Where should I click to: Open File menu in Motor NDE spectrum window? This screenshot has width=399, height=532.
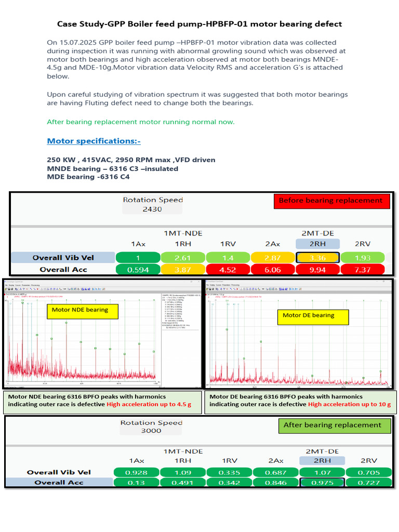tap(6, 285)
